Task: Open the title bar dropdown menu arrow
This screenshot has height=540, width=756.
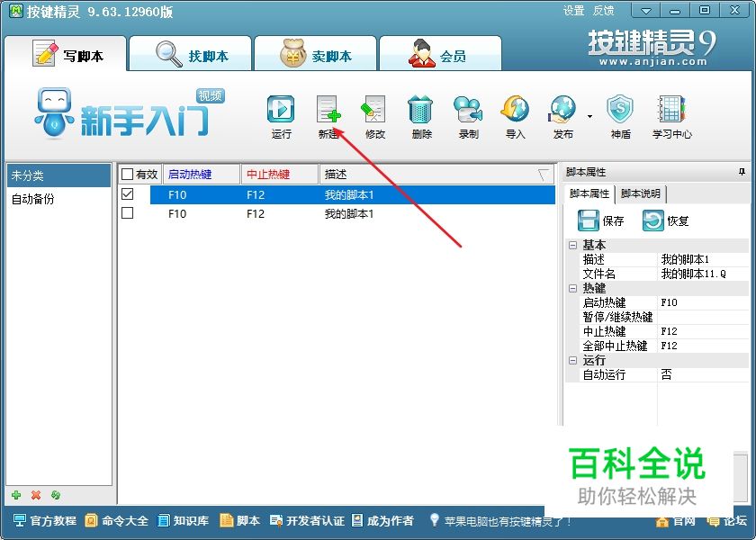Action: click(x=645, y=11)
